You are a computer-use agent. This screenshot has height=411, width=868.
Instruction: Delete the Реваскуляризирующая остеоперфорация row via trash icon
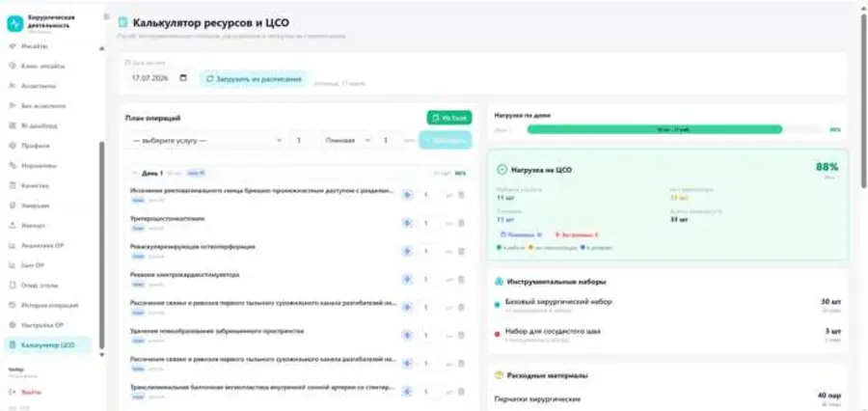click(x=461, y=252)
